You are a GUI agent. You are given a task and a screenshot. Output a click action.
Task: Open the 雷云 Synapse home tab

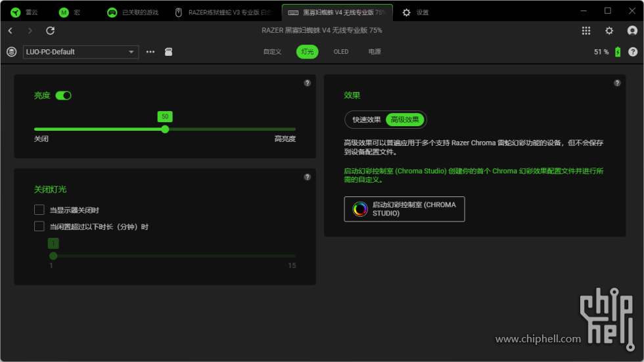tap(24, 12)
